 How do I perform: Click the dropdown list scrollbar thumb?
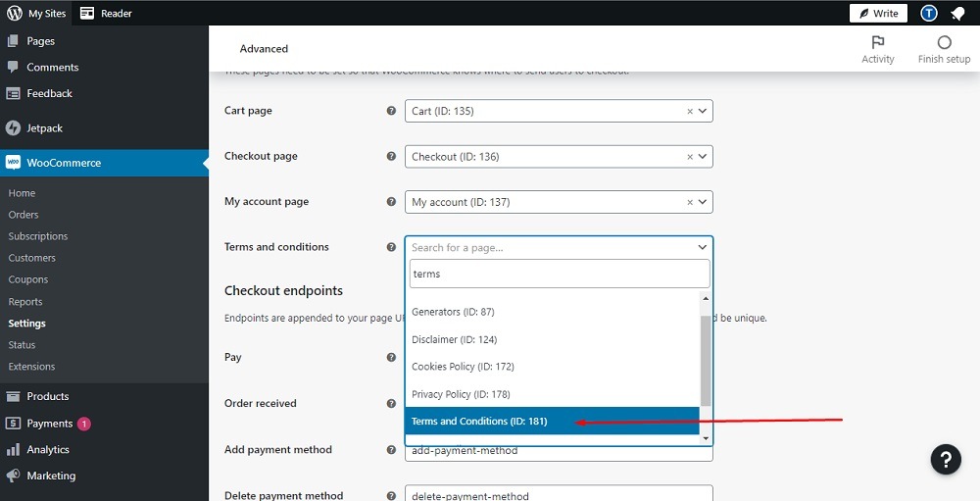706,361
